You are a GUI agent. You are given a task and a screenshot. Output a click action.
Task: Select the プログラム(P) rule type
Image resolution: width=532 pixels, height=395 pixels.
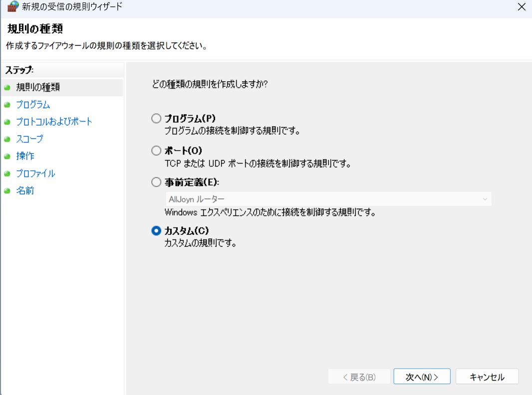click(156, 119)
